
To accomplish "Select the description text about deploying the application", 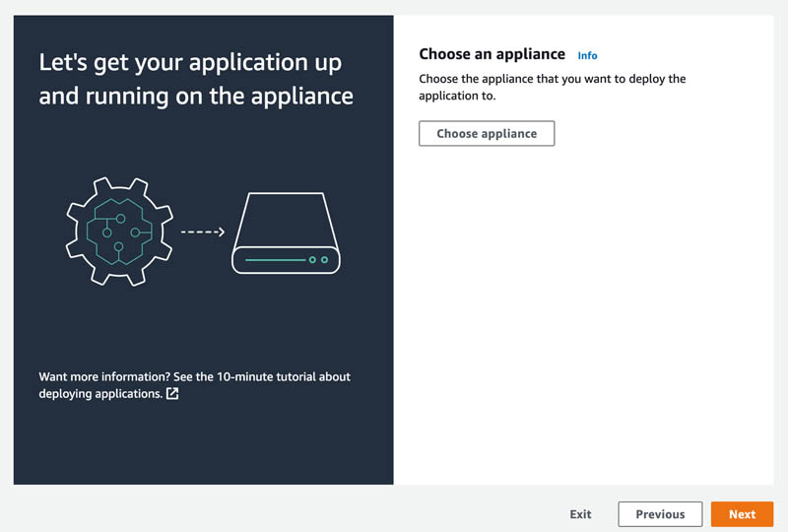I will pos(552,87).
